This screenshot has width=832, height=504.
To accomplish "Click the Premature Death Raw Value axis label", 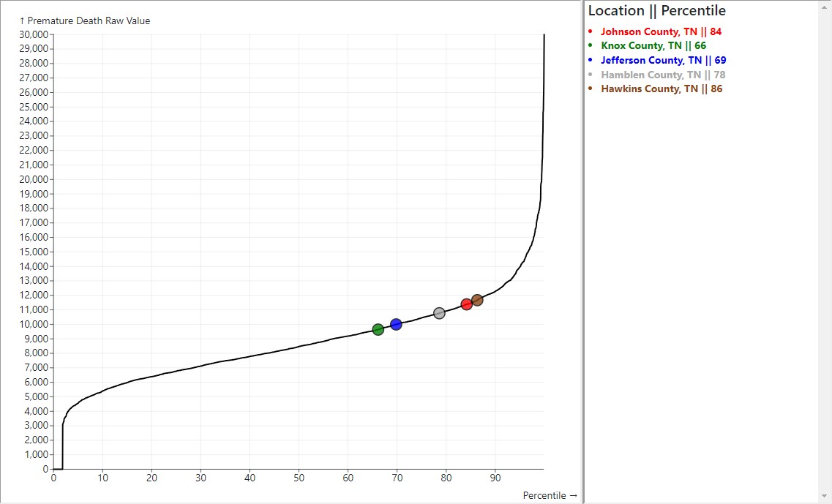I will coord(85,20).
